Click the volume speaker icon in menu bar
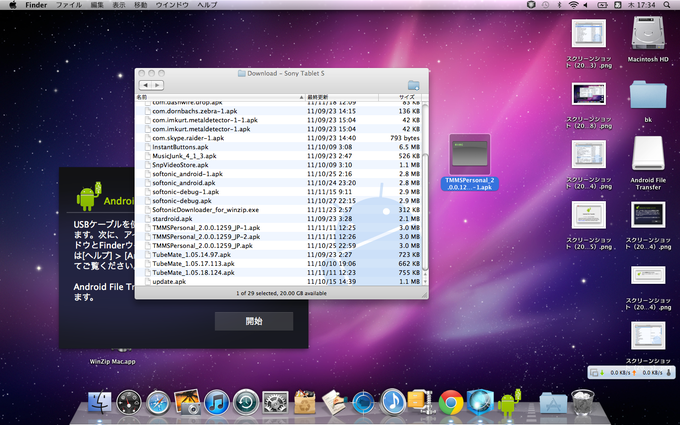The width and height of the screenshot is (680, 425). (x=585, y=5)
